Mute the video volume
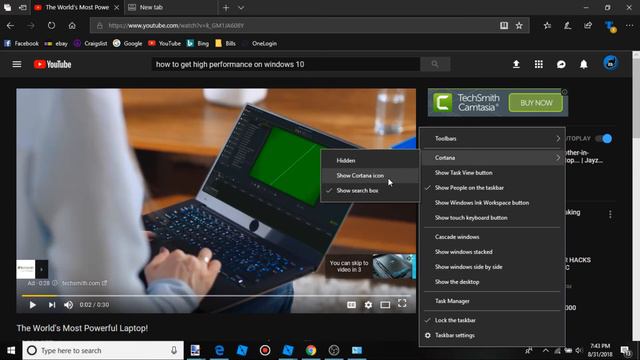 pos(69,304)
